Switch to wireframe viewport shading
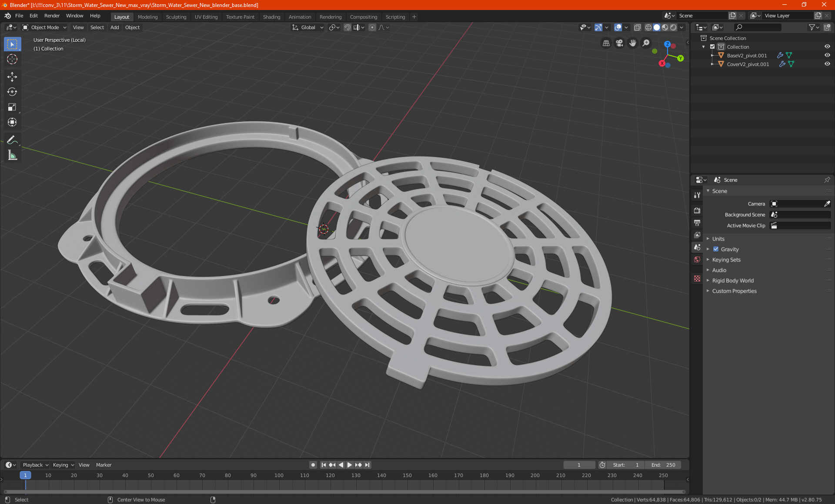This screenshot has width=835, height=504. click(x=648, y=27)
